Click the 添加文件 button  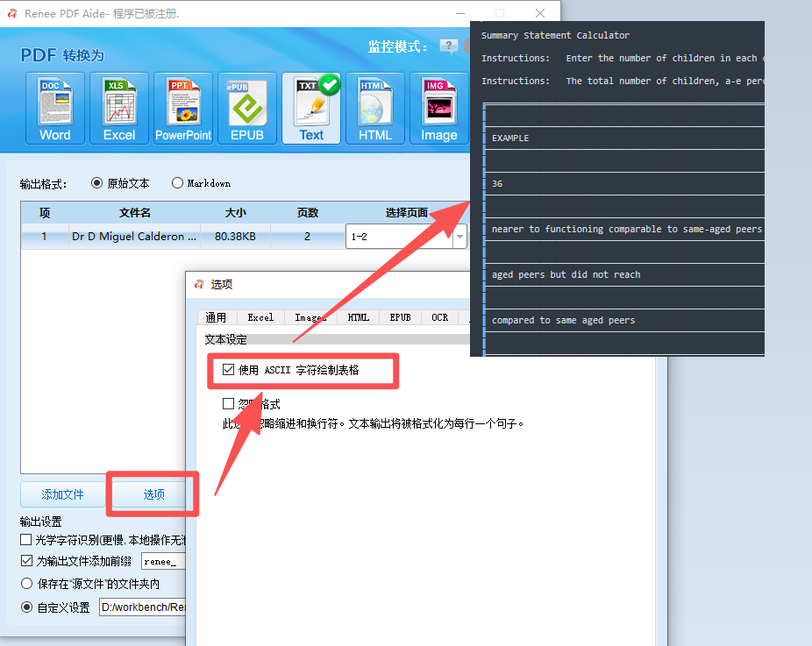[62, 494]
